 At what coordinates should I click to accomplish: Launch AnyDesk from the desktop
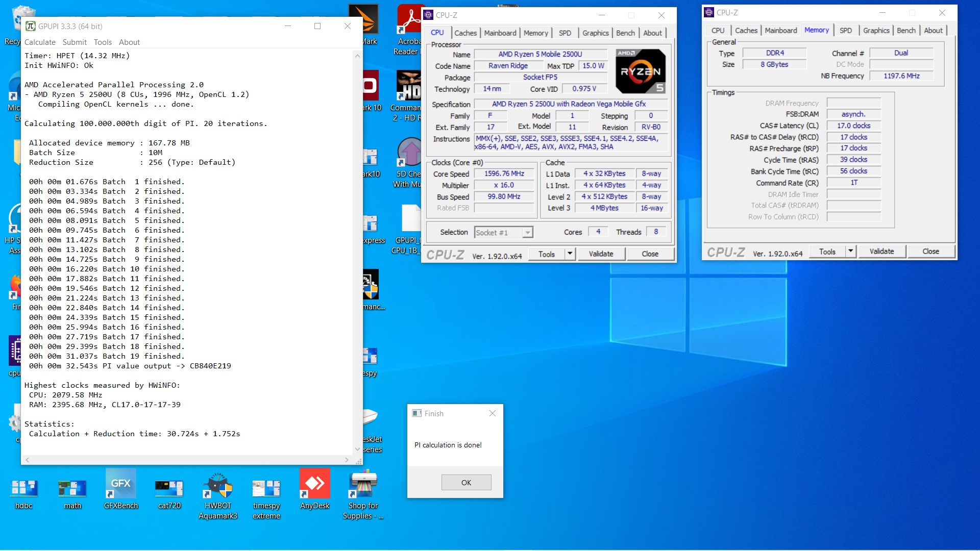315,489
